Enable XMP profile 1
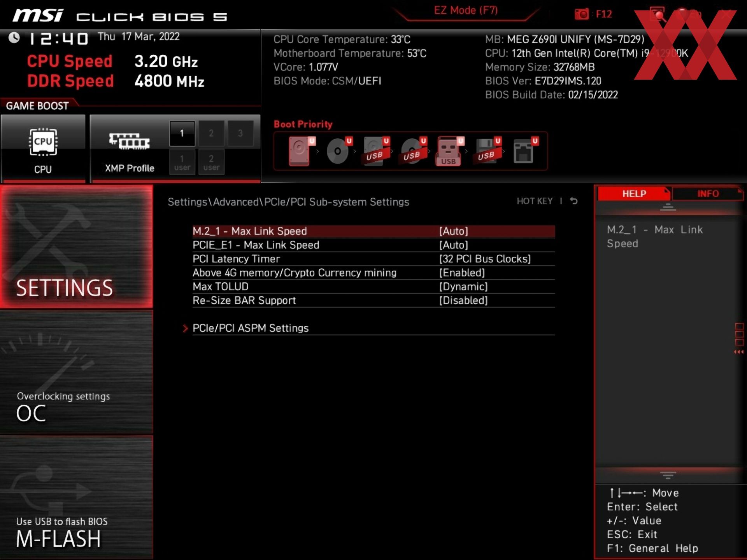The image size is (747, 560). click(182, 133)
